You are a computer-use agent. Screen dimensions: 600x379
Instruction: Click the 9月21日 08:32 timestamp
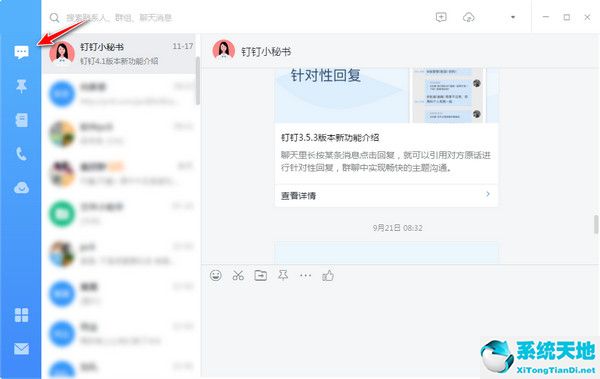(398, 228)
